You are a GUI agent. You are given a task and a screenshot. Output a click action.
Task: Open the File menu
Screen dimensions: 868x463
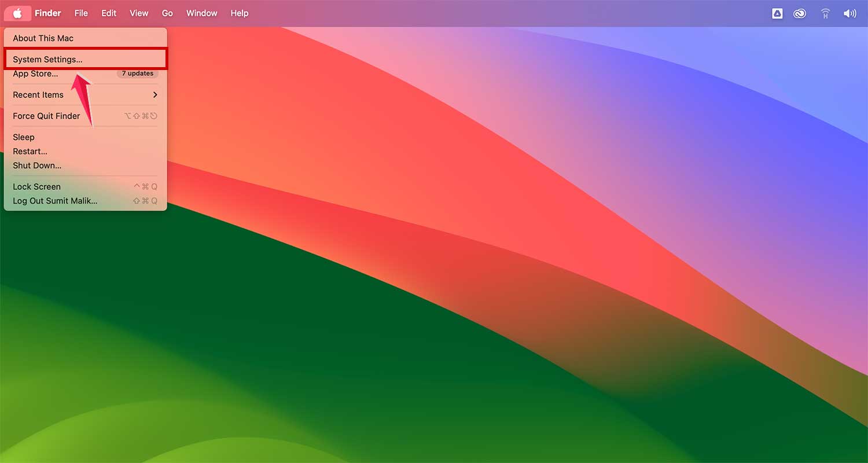(x=81, y=13)
